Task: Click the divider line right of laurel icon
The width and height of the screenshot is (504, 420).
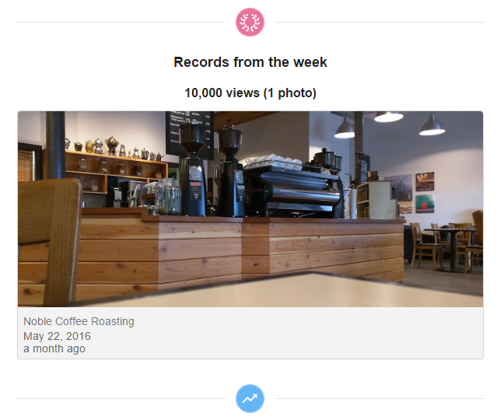Action: [380, 23]
